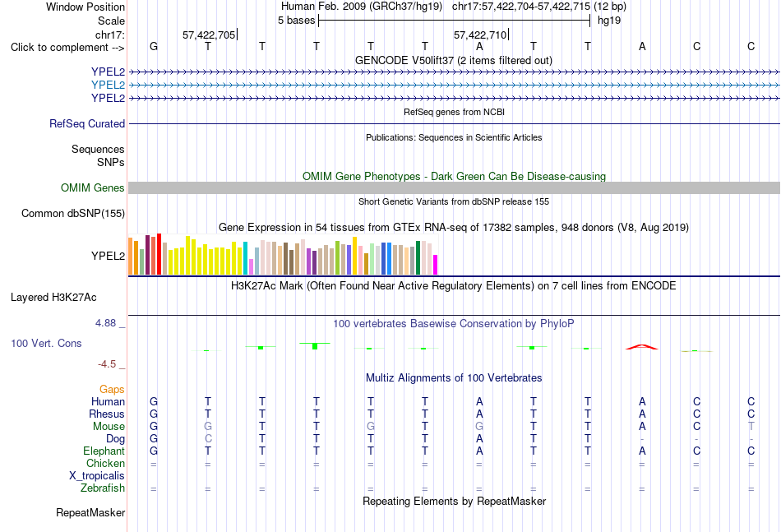Screen dimensions: 781x532
Task: Open the 100 Vert. Cons track label
Action: [x=46, y=343]
